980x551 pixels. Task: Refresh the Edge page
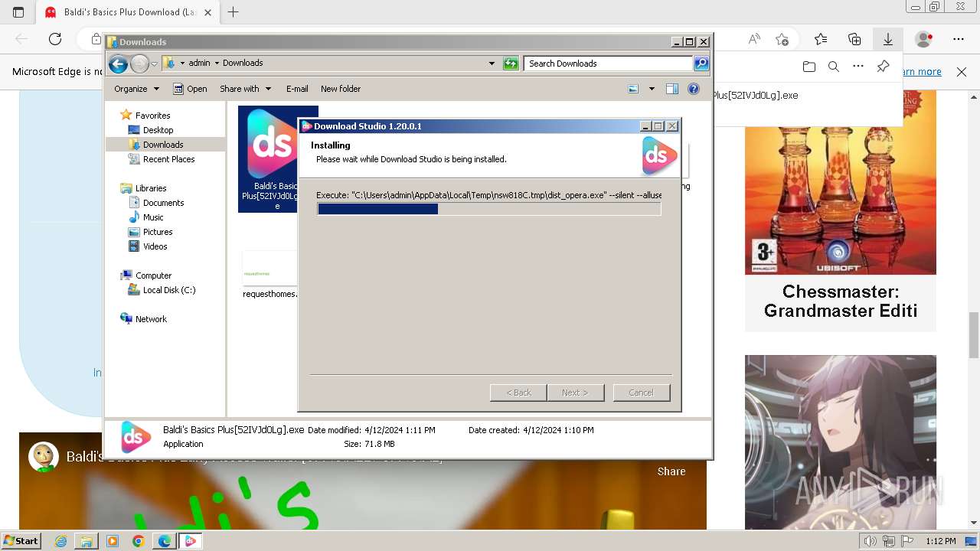55,39
